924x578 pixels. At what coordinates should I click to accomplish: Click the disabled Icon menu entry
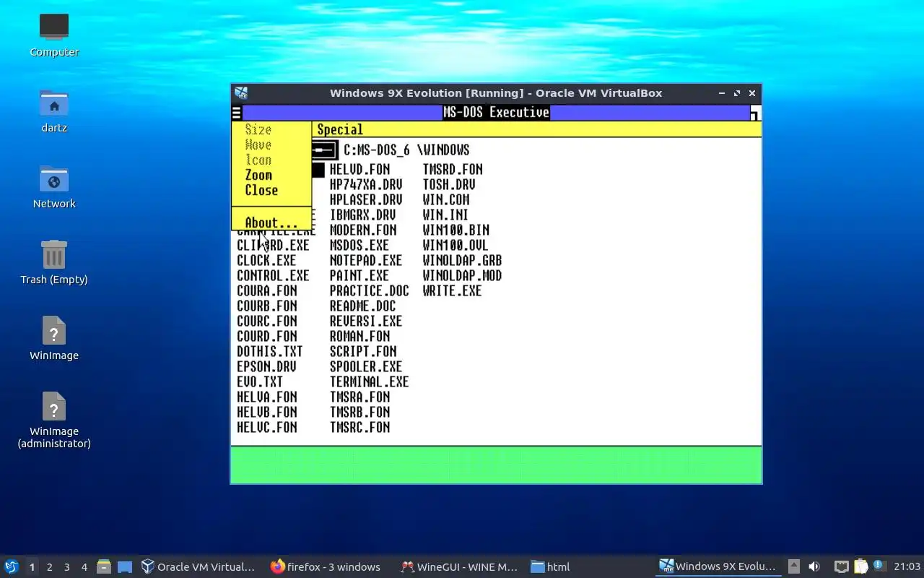coord(258,160)
